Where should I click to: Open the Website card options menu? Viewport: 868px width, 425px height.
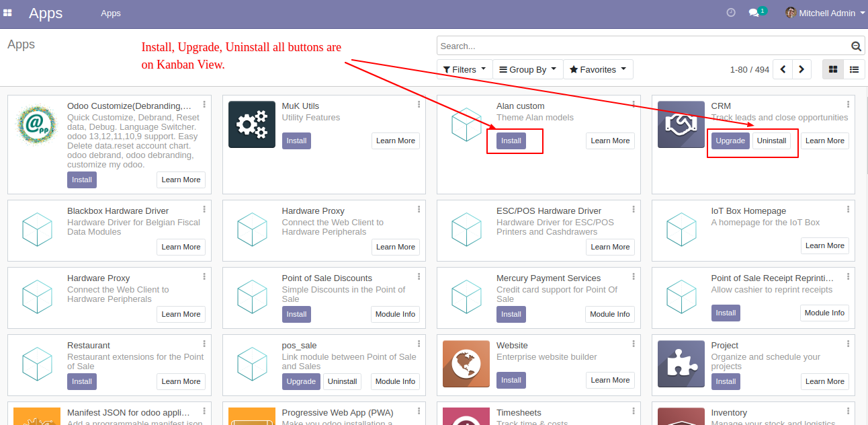click(634, 344)
